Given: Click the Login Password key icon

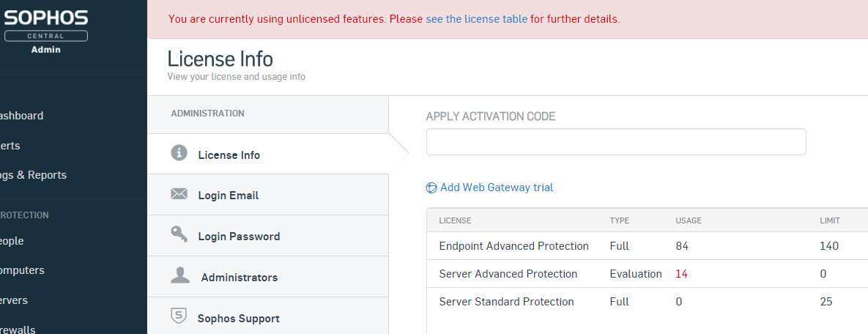Looking at the screenshot, I should tap(179, 234).
